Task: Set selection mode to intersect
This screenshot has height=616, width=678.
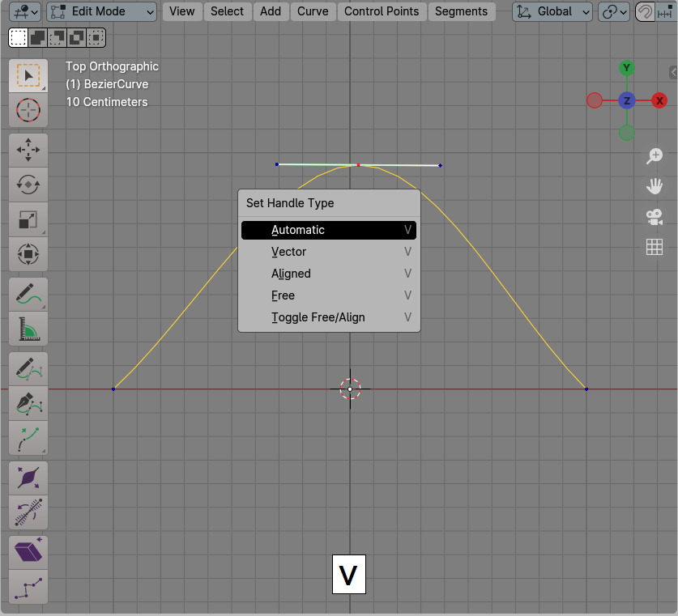Action: click(x=96, y=37)
